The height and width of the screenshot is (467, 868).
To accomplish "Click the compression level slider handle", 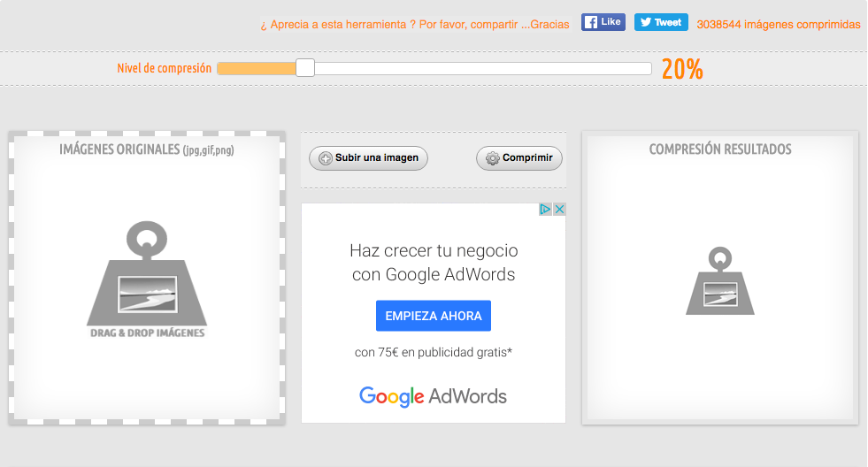I will point(305,68).
